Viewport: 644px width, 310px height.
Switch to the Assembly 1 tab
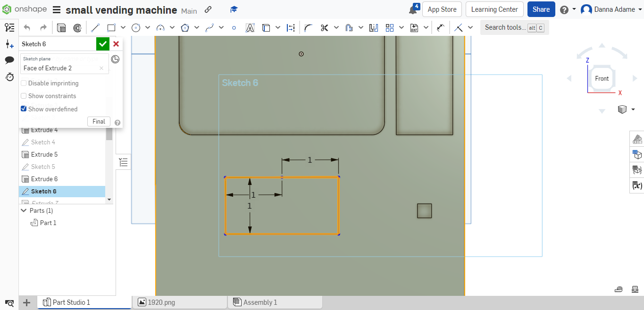(275, 302)
